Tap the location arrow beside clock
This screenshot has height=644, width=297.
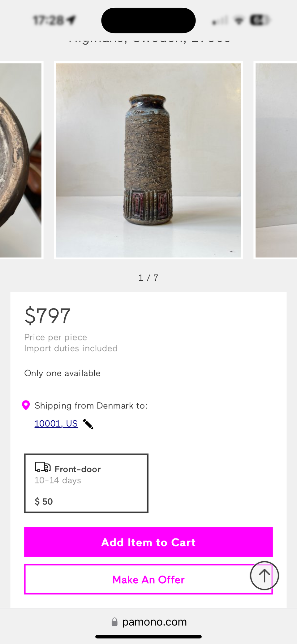coord(72,20)
